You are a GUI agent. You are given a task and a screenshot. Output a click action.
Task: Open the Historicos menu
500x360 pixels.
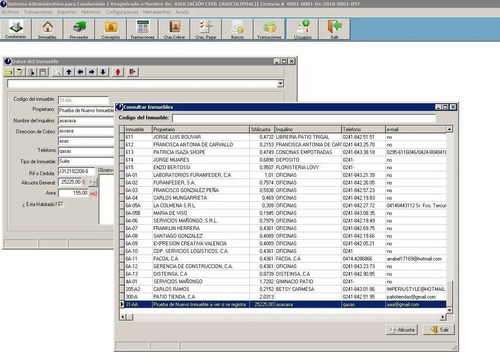click(x=91, y=12)
